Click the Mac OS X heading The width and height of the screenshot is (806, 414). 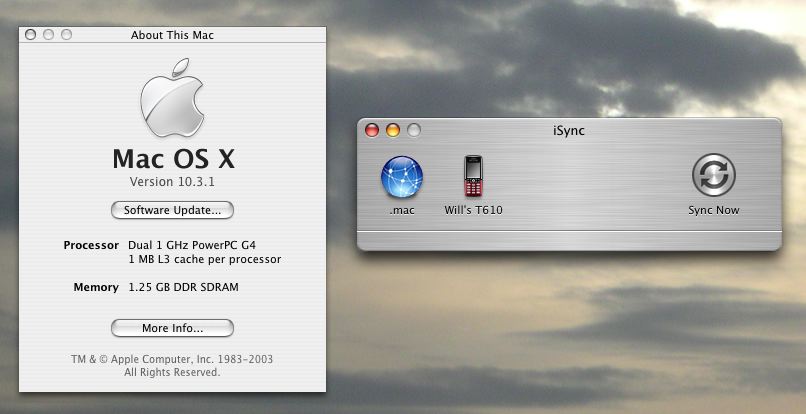tap(174, 158)
